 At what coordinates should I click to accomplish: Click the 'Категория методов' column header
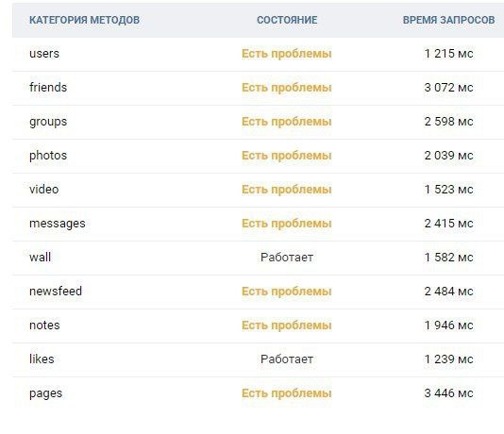coord(85,20)
